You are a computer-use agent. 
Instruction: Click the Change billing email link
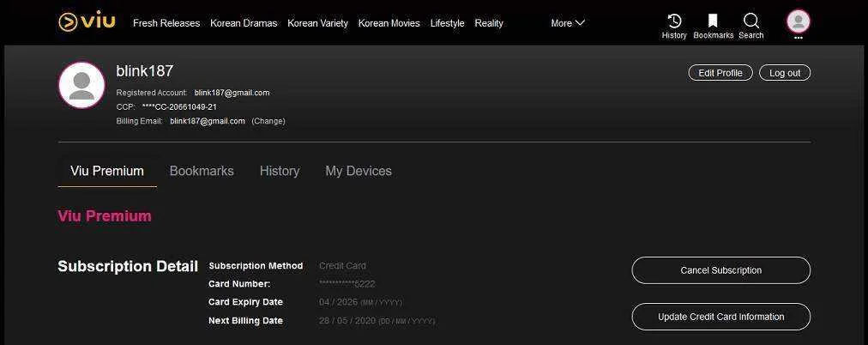click(x=268, y=121)
